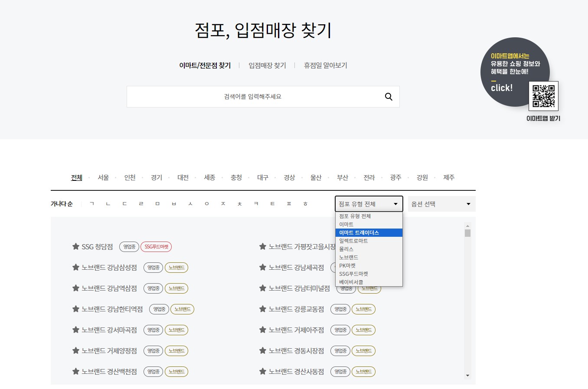Star the 노브랜드 강서마곡점 store

point(76,330)
